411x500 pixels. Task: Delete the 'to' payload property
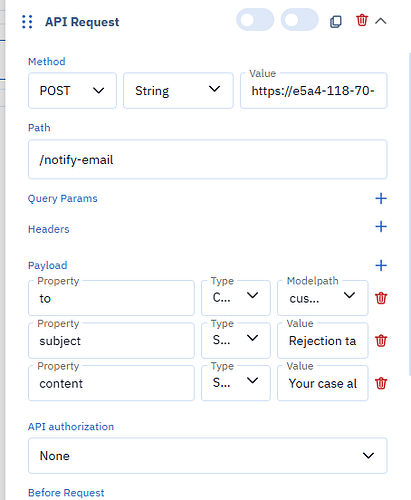pos(381,298)
